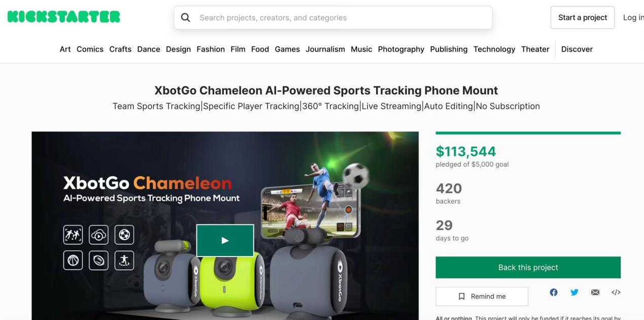Go to the Discover page

[577, 49]
